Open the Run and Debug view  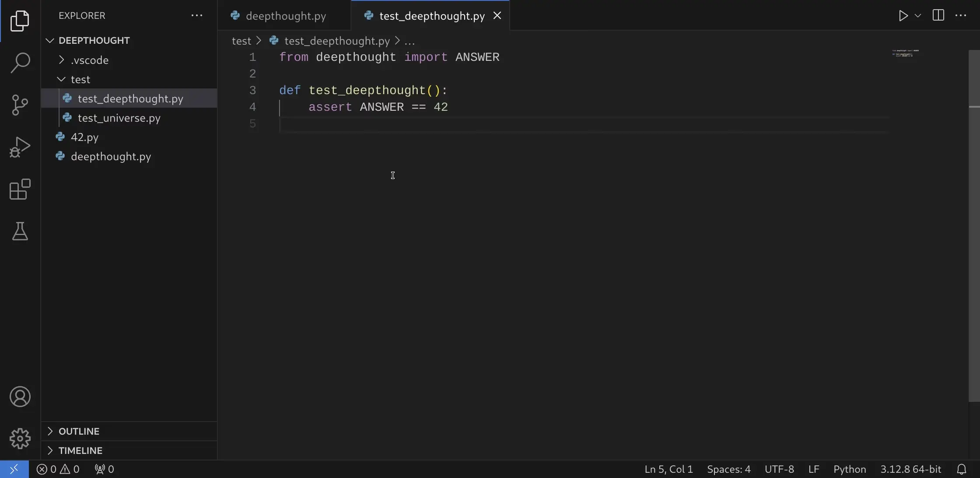coord(20,147)
